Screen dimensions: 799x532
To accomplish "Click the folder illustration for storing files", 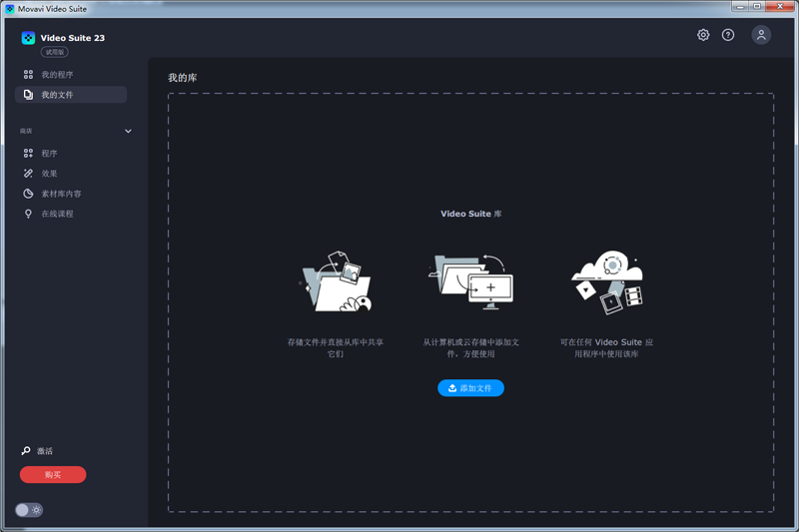I will pyautogui.click(x=336, y=283).
